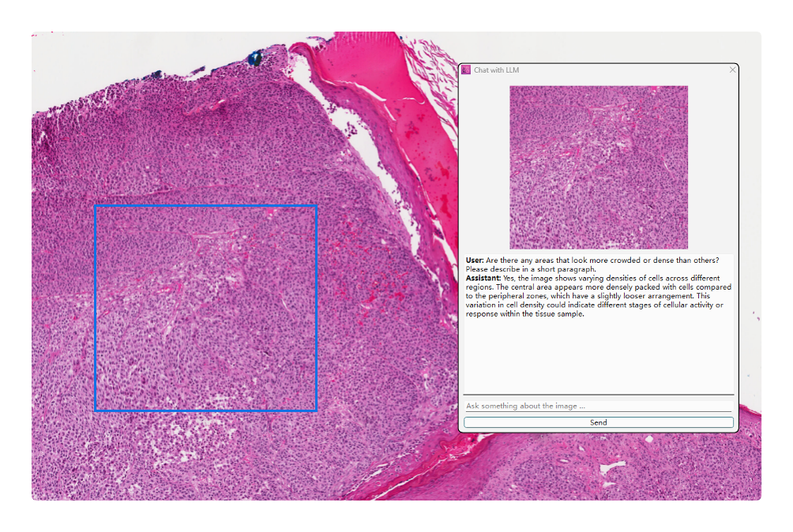Click the top-left corner of blue selection box
Screen dimensions: 793x532
click(x=95, y=206)
